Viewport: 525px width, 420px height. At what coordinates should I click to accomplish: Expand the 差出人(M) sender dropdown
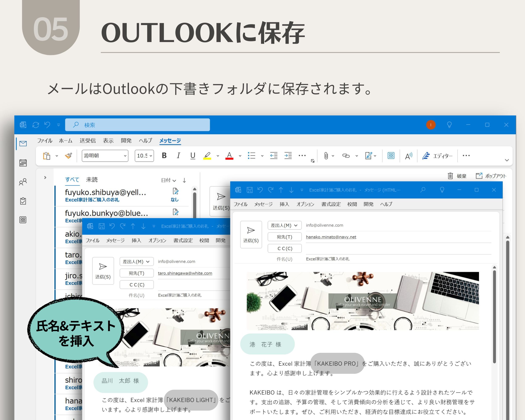(x=284, y=225)
